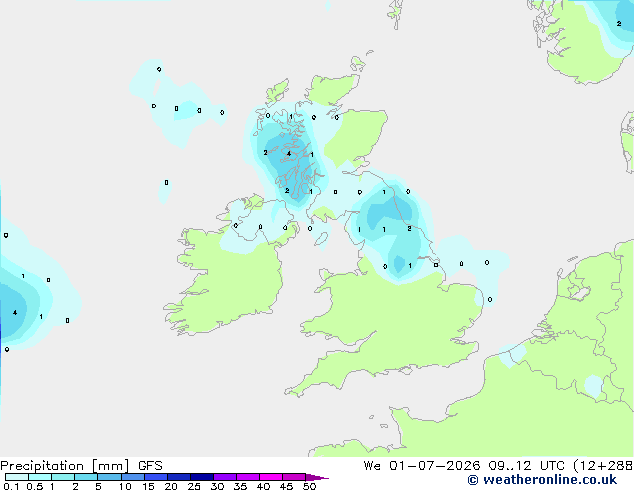Screen dimensions: 634x490
Task: Click the 1–2 mm legend swatch
Action: pos(63,477)
